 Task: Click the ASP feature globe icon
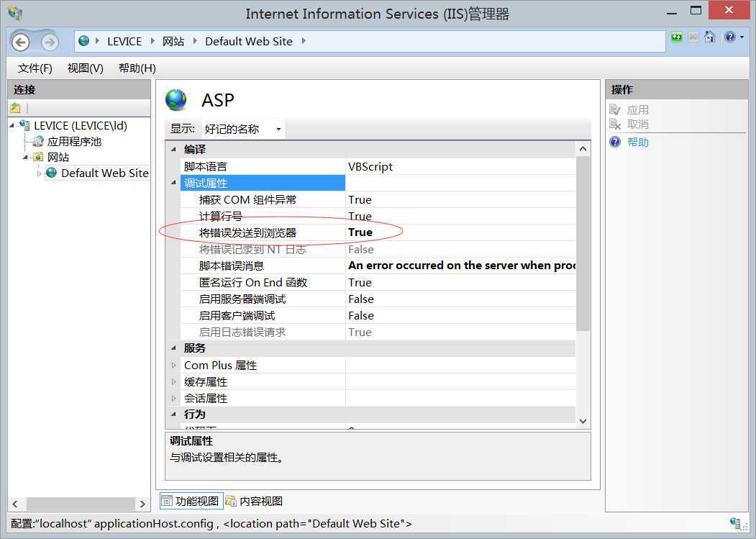pos(176,100)
